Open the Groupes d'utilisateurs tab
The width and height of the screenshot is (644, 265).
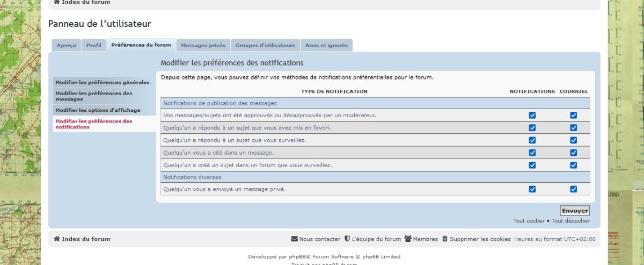[x=265, y=46]
